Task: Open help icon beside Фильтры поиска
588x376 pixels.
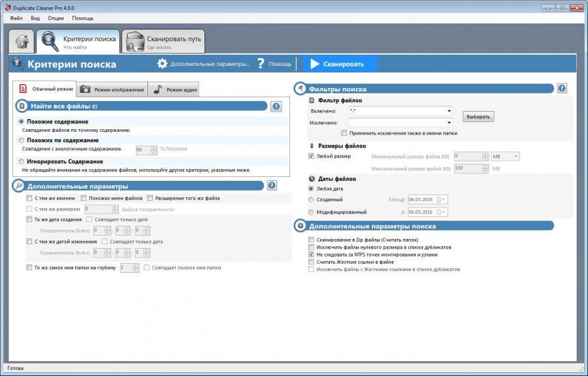Action: tap(561, 89)
